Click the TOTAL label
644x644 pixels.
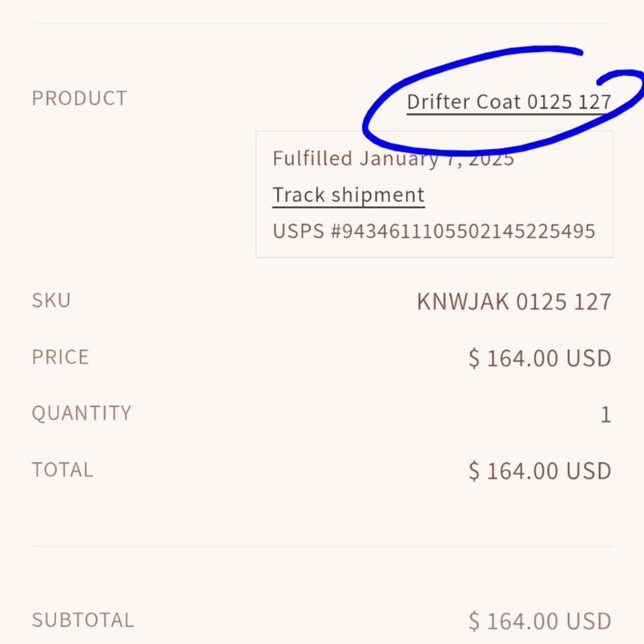coord(62,469)
